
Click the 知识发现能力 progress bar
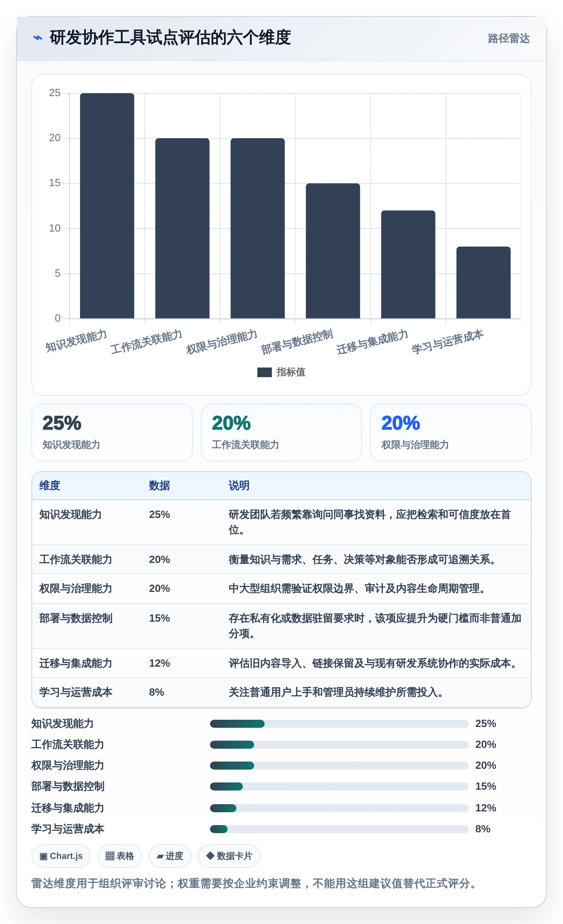click(339, 724)
